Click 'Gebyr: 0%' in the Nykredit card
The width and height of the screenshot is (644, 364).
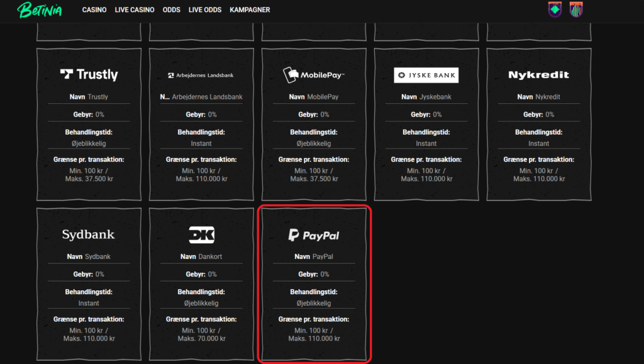[x=539, y=115]
